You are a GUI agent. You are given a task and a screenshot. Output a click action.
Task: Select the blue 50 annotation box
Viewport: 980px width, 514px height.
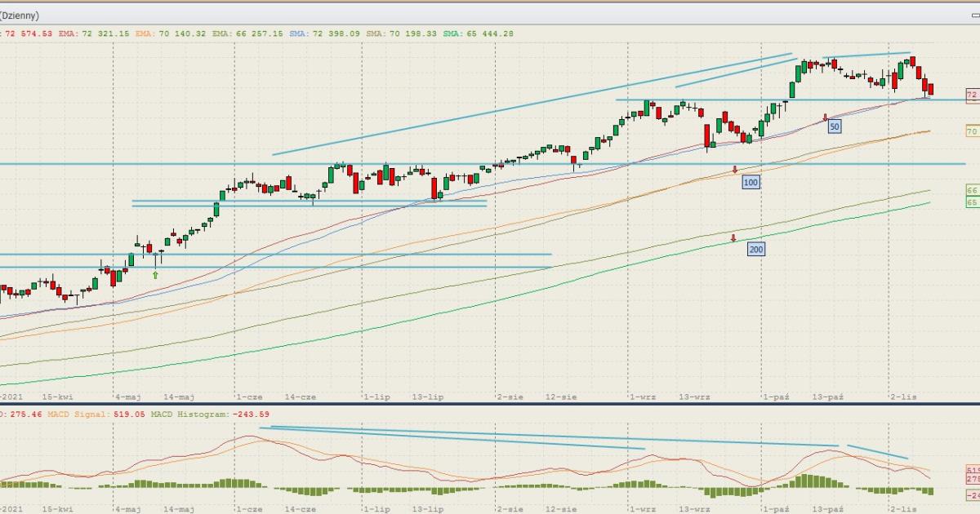point(834,127)
